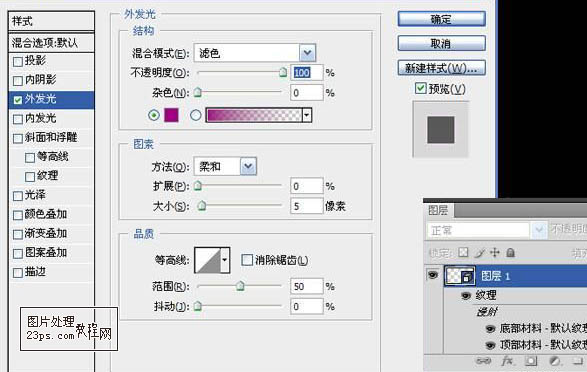The width and height of the screenshot is (587, 372).
Task: Click the lock image pixels brush icon
Action: [479, 253]
